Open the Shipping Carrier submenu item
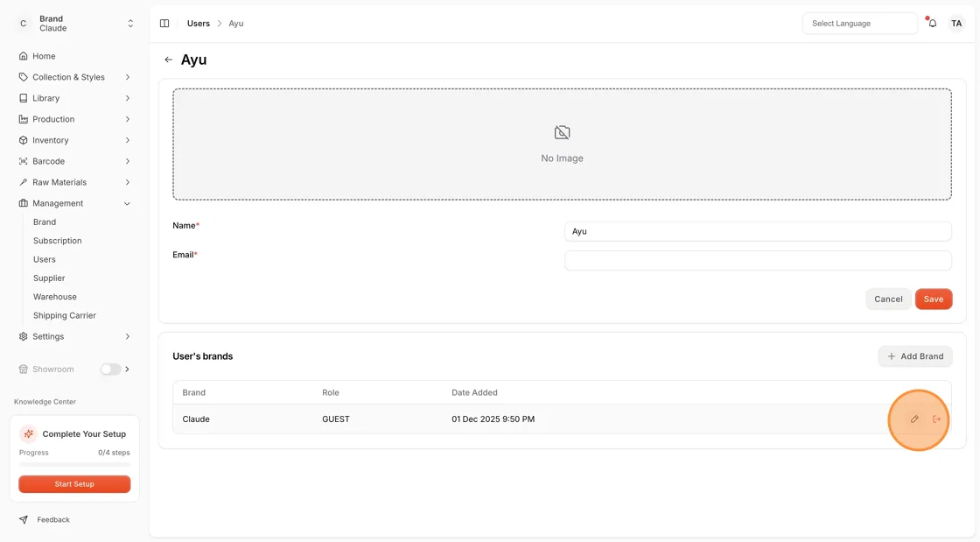The width and height of the screenshot is (980, 542). (x=65, y=316)
